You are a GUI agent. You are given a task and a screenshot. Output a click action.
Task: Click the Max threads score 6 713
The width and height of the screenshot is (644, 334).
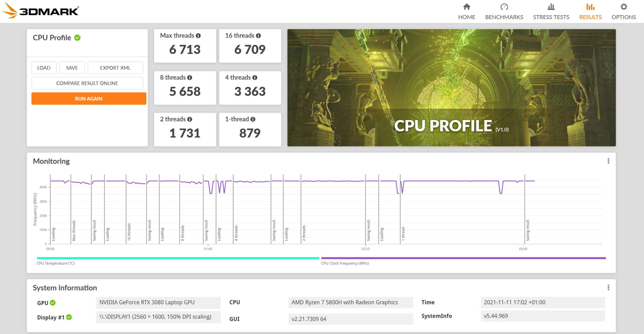(x=185, y=49)
